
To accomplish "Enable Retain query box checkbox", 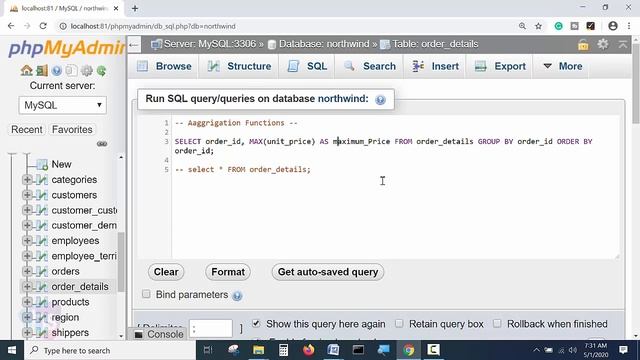I will pyautogui.click(x=399, y=323).
